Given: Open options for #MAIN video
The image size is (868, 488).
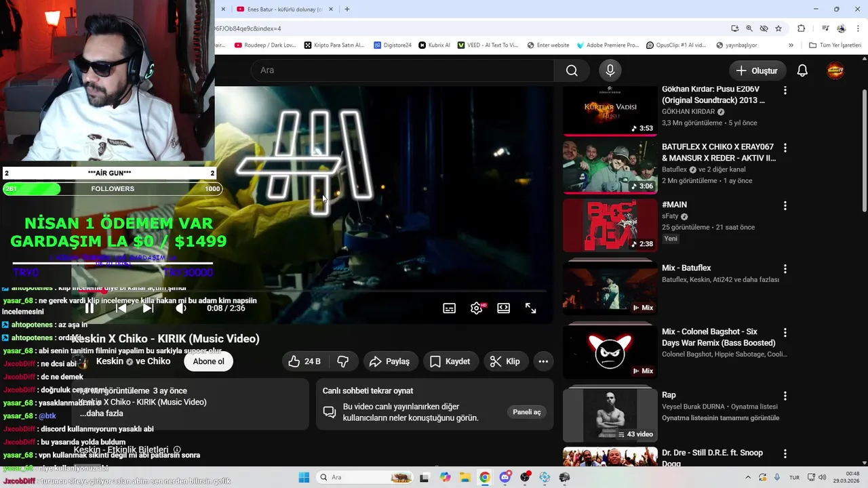Looking at the screenshot, I should point(785,205).
